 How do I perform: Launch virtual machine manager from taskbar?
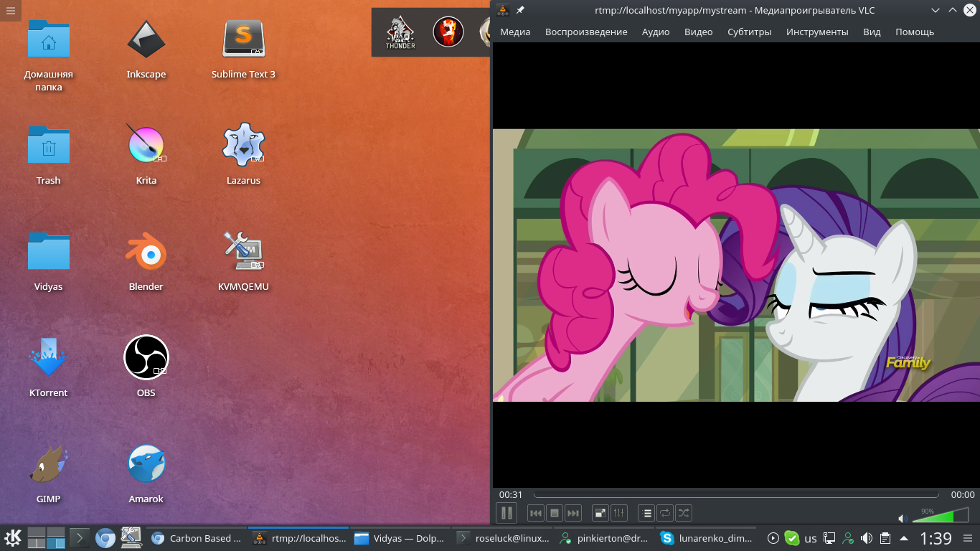131,538
